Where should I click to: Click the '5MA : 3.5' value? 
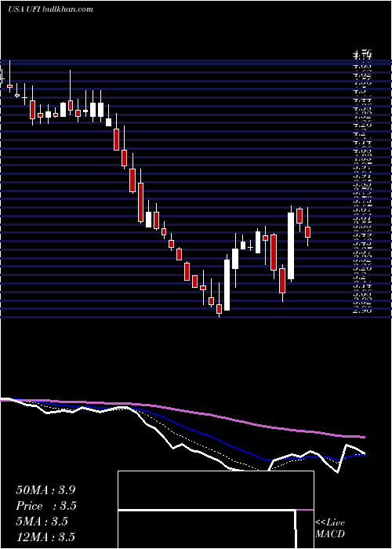42,522
